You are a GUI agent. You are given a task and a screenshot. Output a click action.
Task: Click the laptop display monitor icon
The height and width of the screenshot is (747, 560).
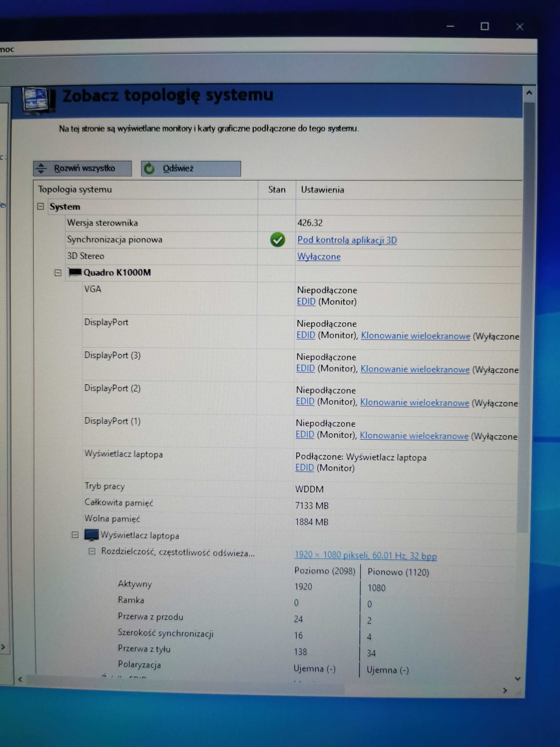point(91,535)
